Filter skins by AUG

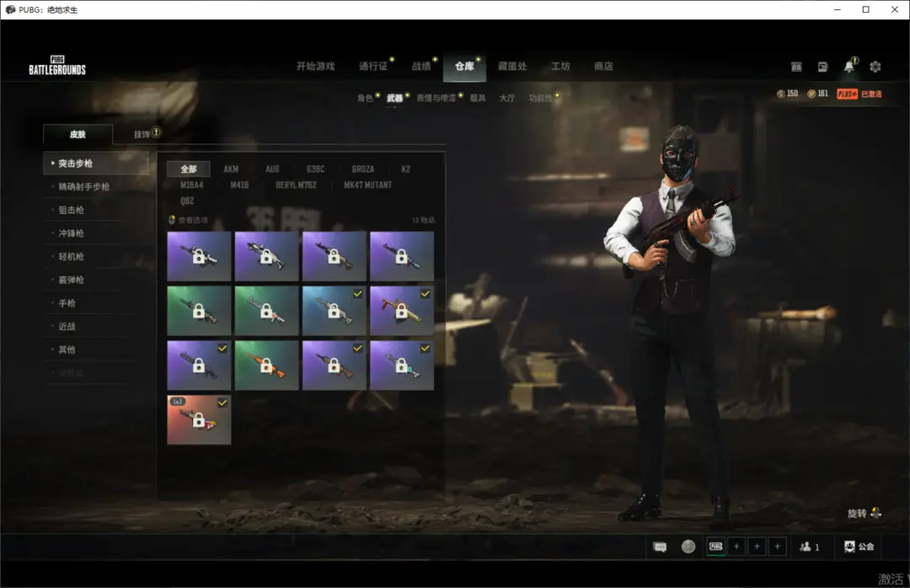tap(272, 169)
